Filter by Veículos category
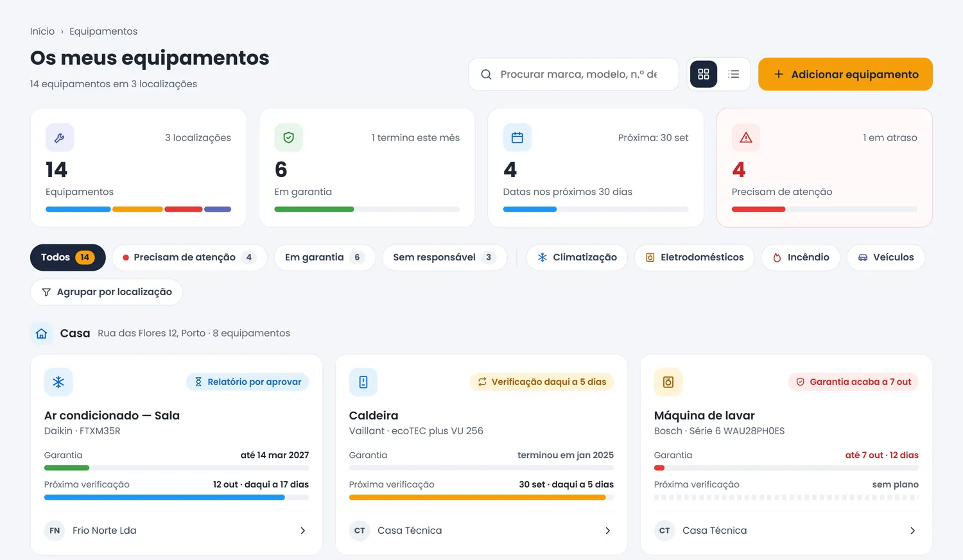 pyautogui.click(x=886, y=257)
